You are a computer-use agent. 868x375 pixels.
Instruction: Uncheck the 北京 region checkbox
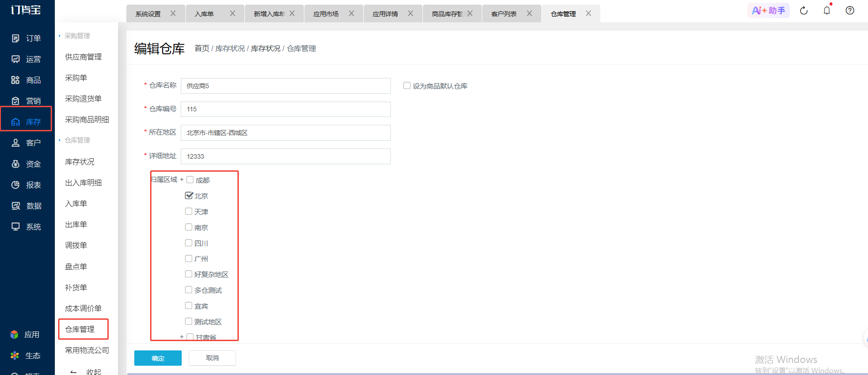click(x=189, y=196)
